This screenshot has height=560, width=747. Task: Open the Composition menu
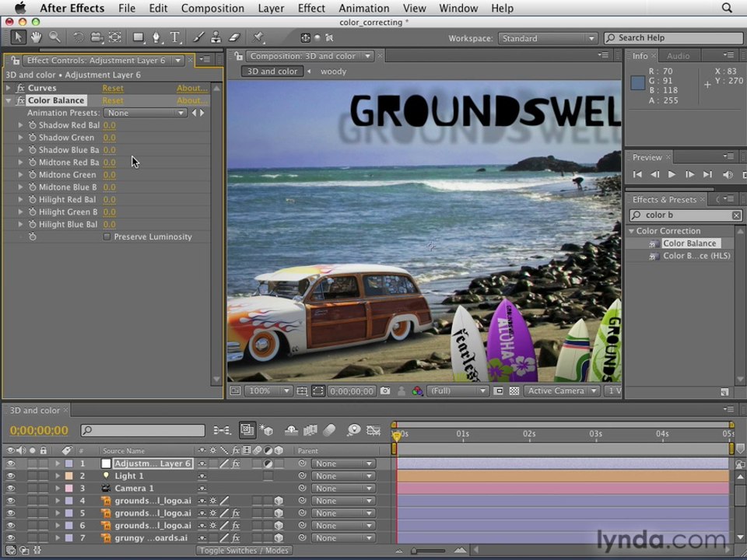tap(212, 8)
